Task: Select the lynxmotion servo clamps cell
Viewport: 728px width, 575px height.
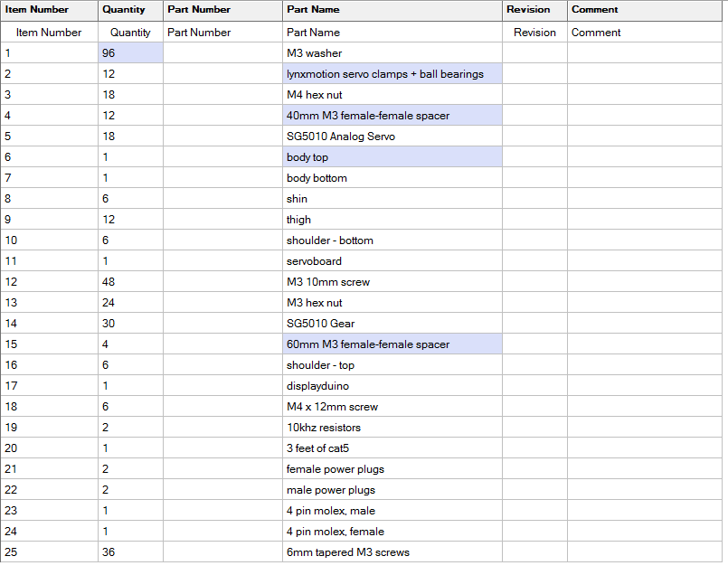Action: pos(392,74)
